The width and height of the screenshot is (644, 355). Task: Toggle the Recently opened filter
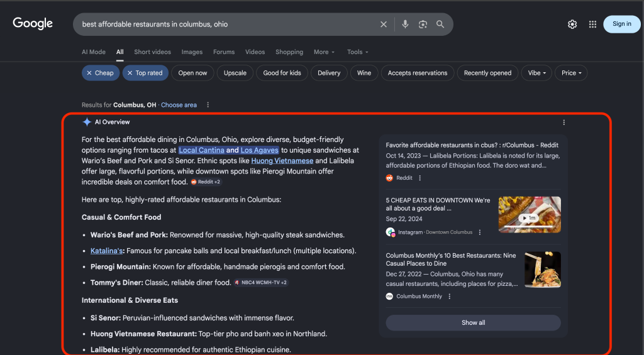coord(487,73)
